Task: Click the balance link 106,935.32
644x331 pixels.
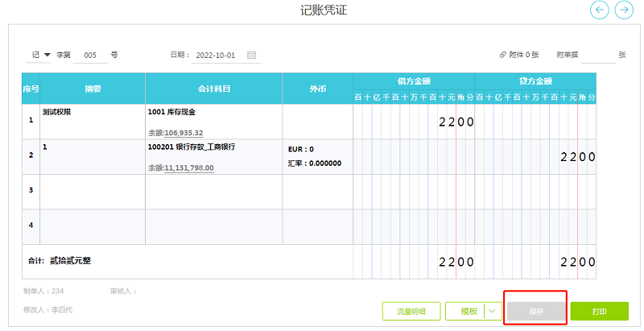Action: coord(184,132)
